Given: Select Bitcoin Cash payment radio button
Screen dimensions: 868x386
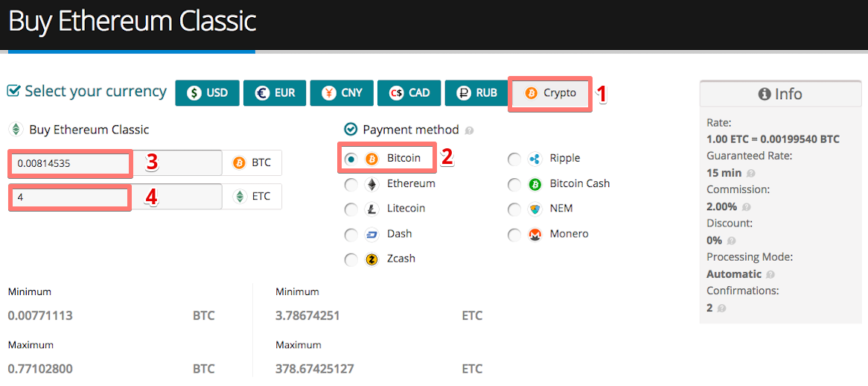Looking at the screenshot, I should [x=514, y=184].
